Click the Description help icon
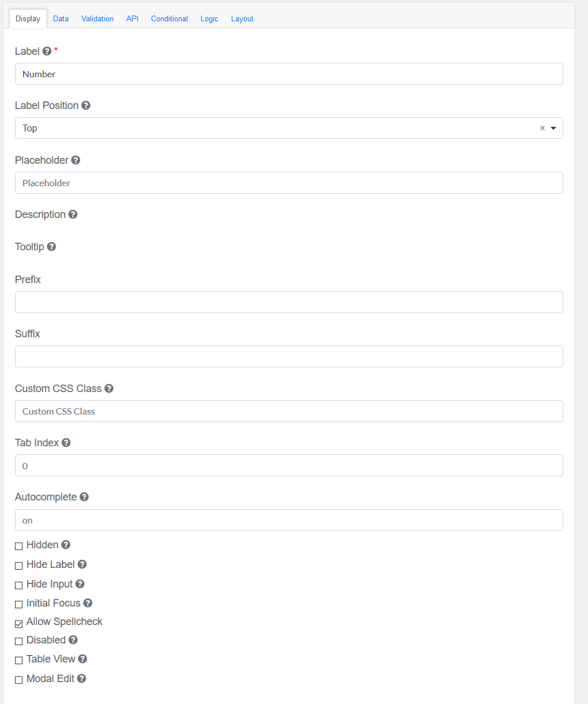 coord(73,214)
